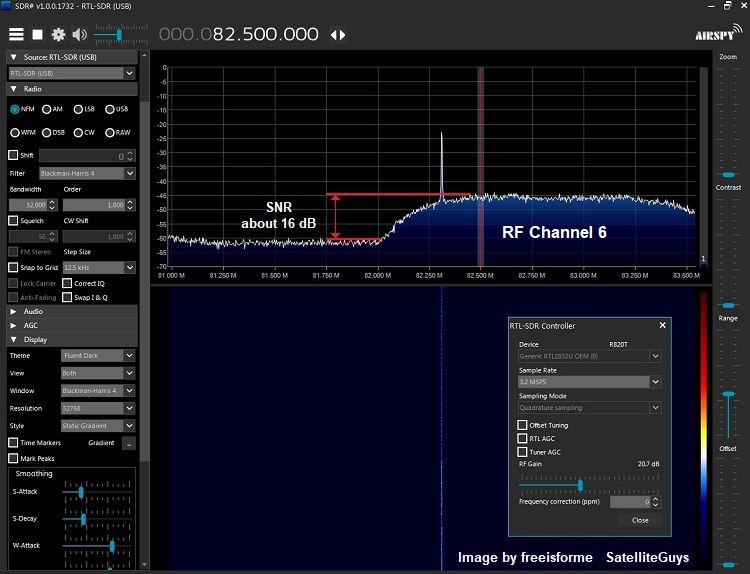Expand the AGC panel section
This screenshot has height=574, width=750.
pos(33,325)
